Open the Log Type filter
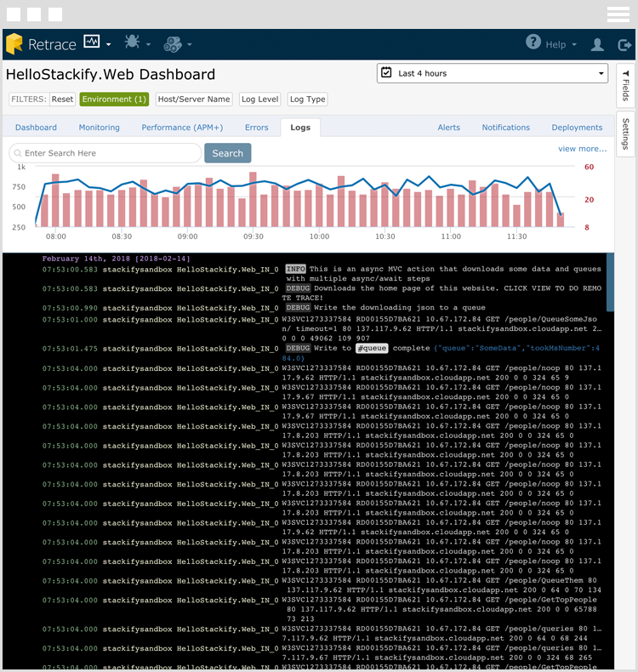This screenshot has width=638, height=672. click(307, 99)
